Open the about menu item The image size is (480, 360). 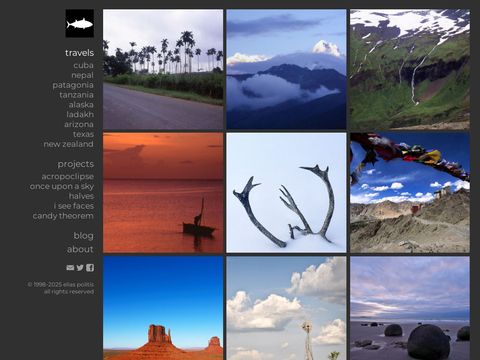tap(80, 249)
